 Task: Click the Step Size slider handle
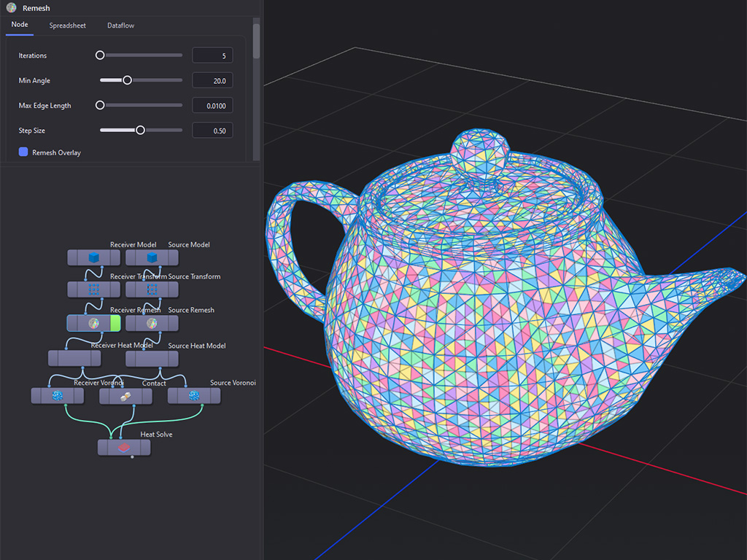coord(140,130)
